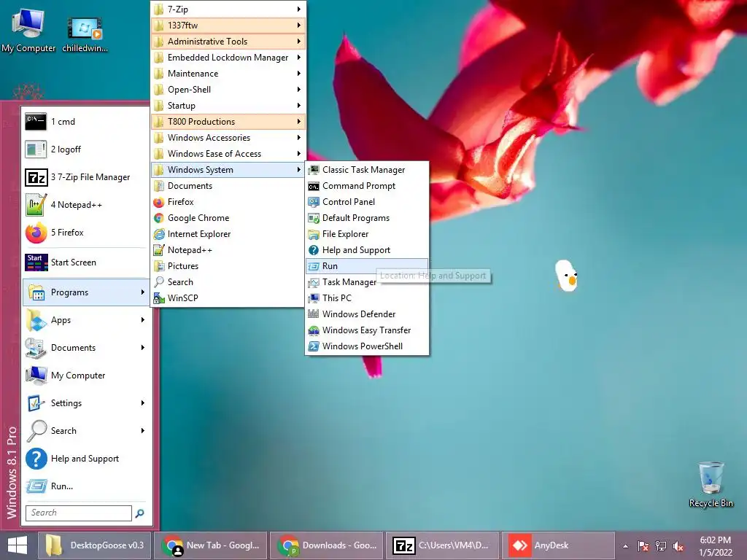Screen dimensions: 747x560
Task: Open Programs submenu
Action: click(85, 292)
